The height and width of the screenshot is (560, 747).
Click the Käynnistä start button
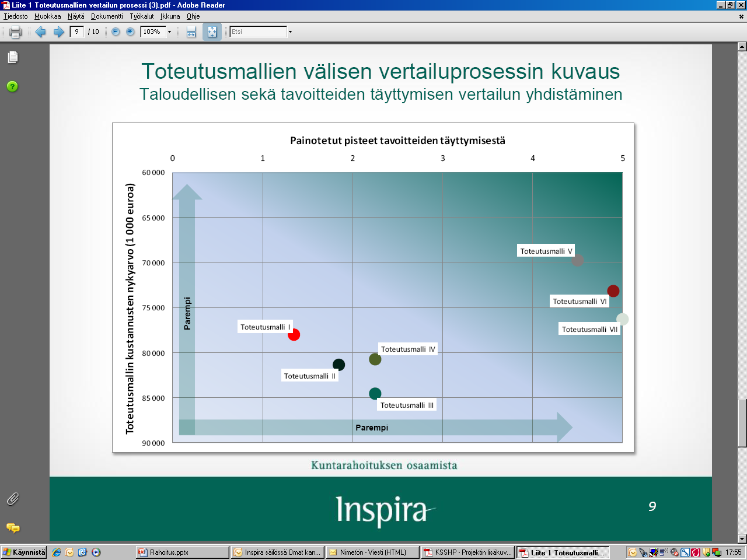pos(24,552)
